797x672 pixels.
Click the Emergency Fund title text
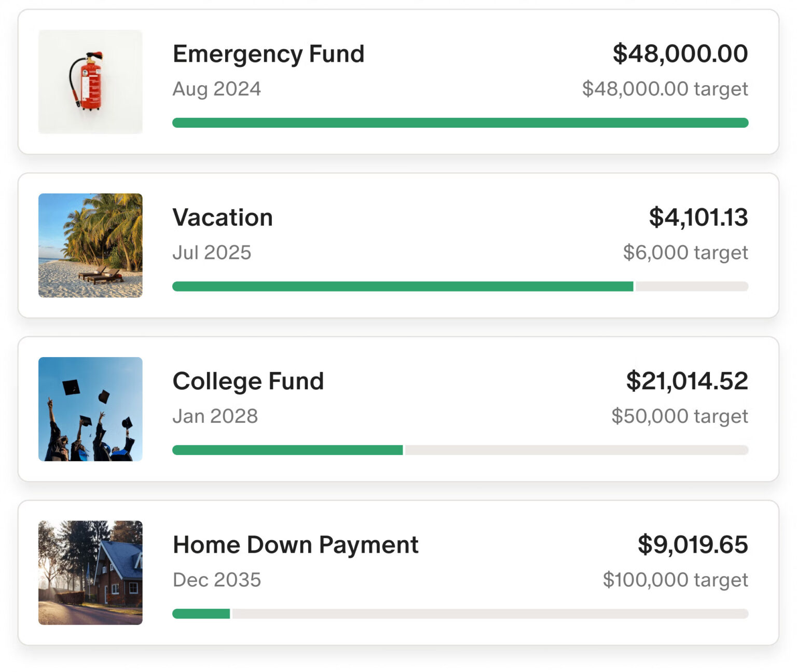[269, 53]
